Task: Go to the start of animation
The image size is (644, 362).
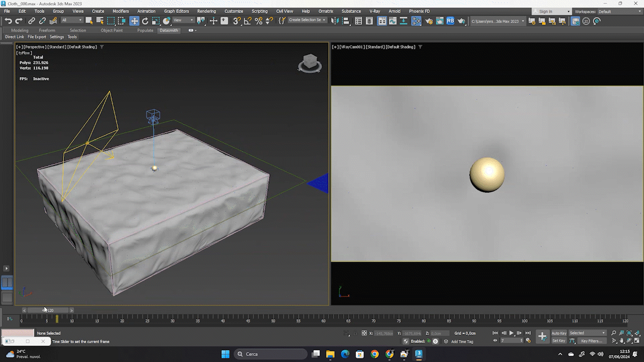Action: (495, 333)
